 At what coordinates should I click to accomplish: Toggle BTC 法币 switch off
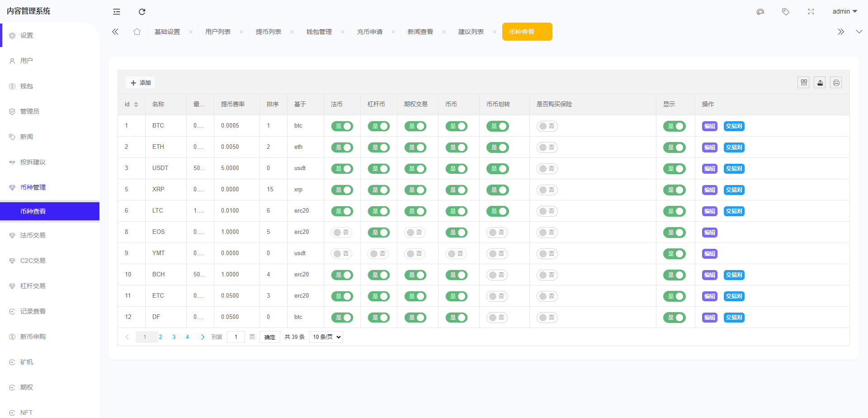pyautogui.click(x=342, y=126)
